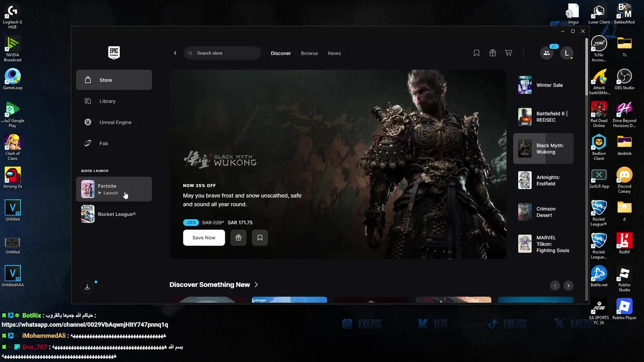Open Unreal Engine in the sidebar

coord(114,122)
